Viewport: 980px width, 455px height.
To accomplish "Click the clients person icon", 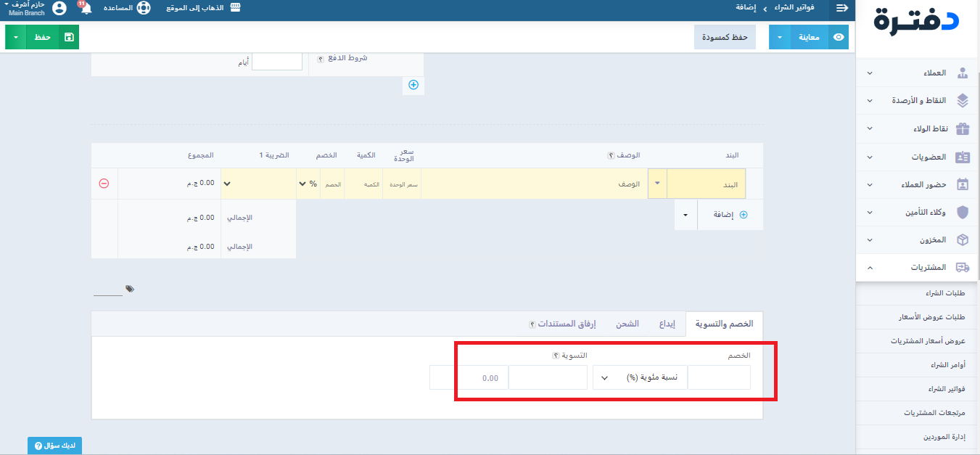I will (x=963, y=73).
